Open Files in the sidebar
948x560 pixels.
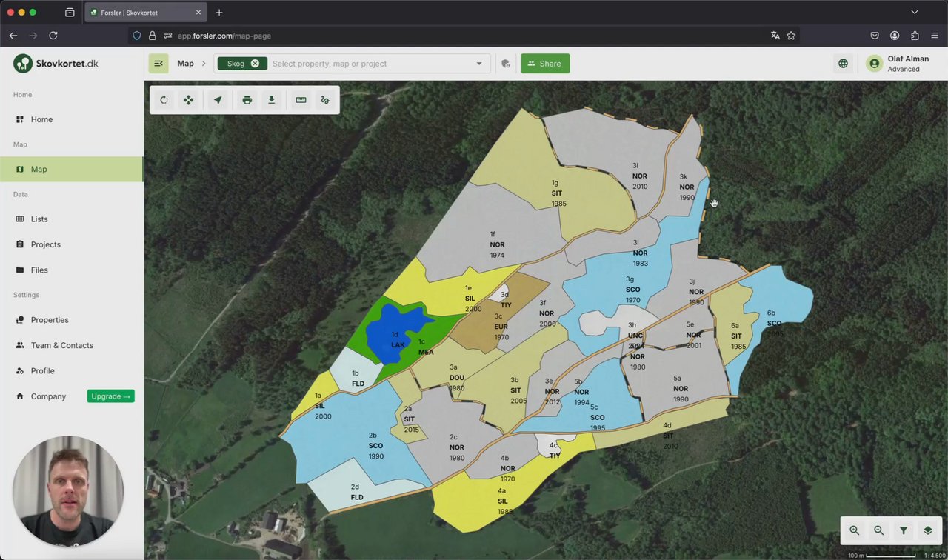[72, 270]
